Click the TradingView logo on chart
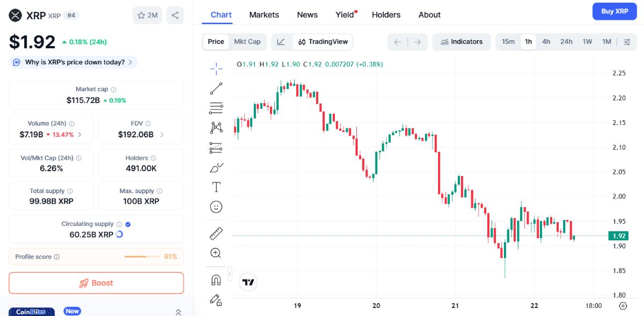Screen dimensions: 644x316 tap(248, 282)
